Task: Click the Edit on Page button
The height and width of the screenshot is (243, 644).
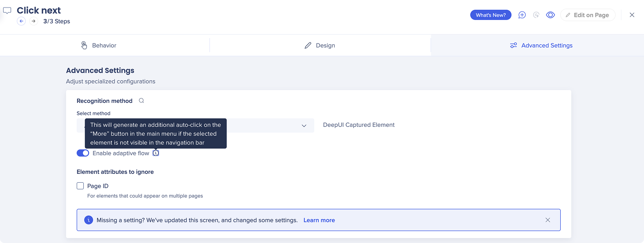Action: tap(587, 15)
